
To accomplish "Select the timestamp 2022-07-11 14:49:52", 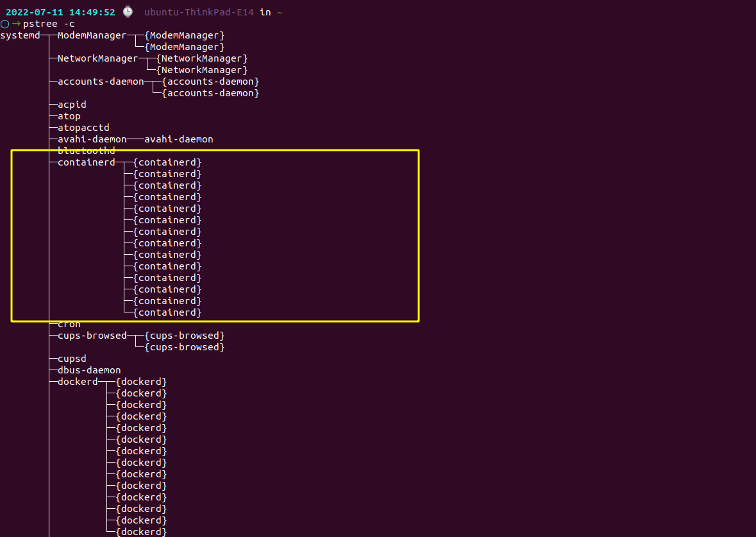I will pos(60,12).
